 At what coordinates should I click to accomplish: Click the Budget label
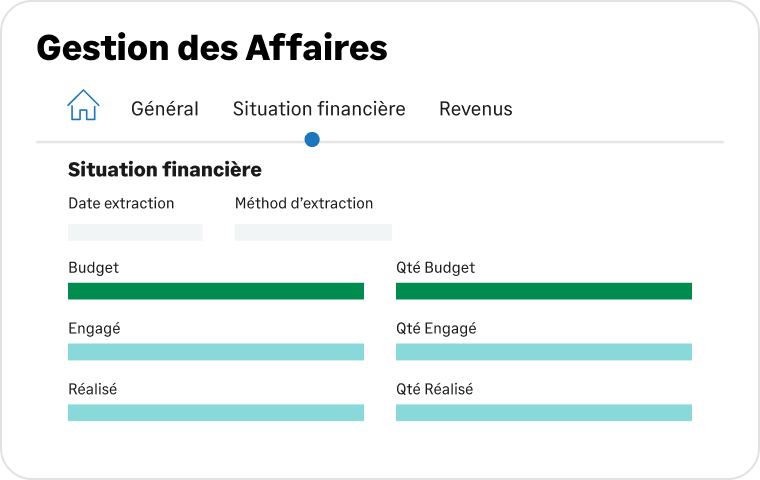[94, 268]
